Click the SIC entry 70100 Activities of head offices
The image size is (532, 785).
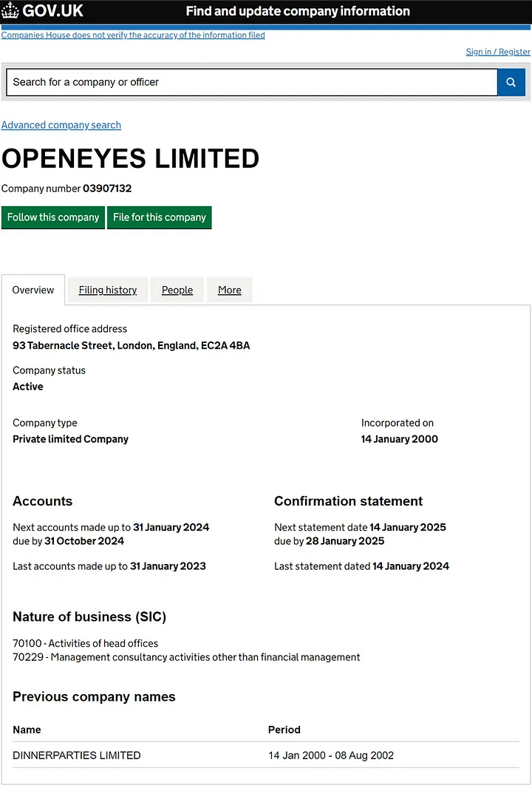click(85, 643)
